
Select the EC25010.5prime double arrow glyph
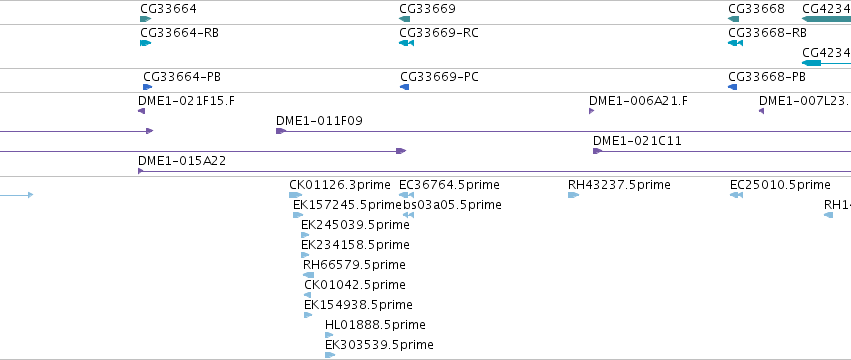pyautogui.click(x=736, y=195)
